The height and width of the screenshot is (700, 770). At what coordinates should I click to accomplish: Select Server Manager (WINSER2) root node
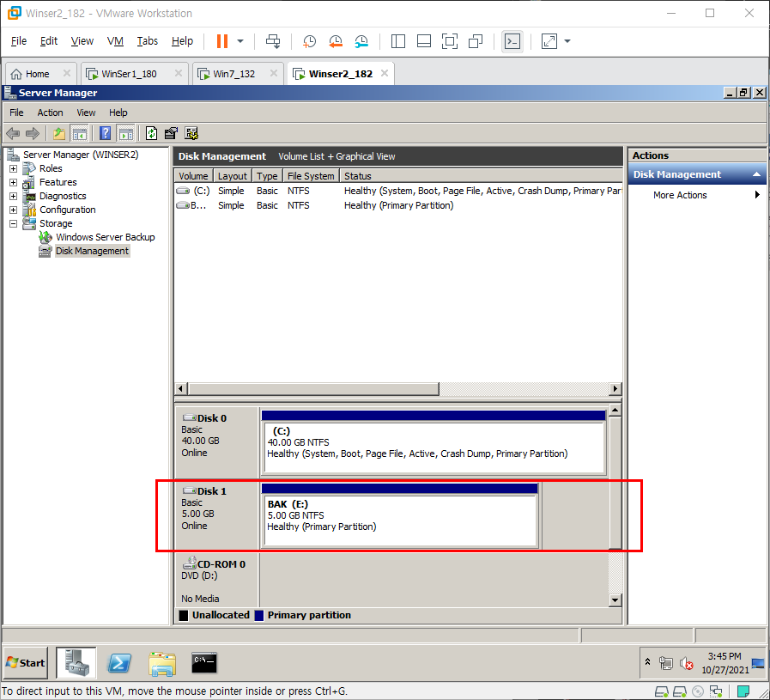coord(81,155)
